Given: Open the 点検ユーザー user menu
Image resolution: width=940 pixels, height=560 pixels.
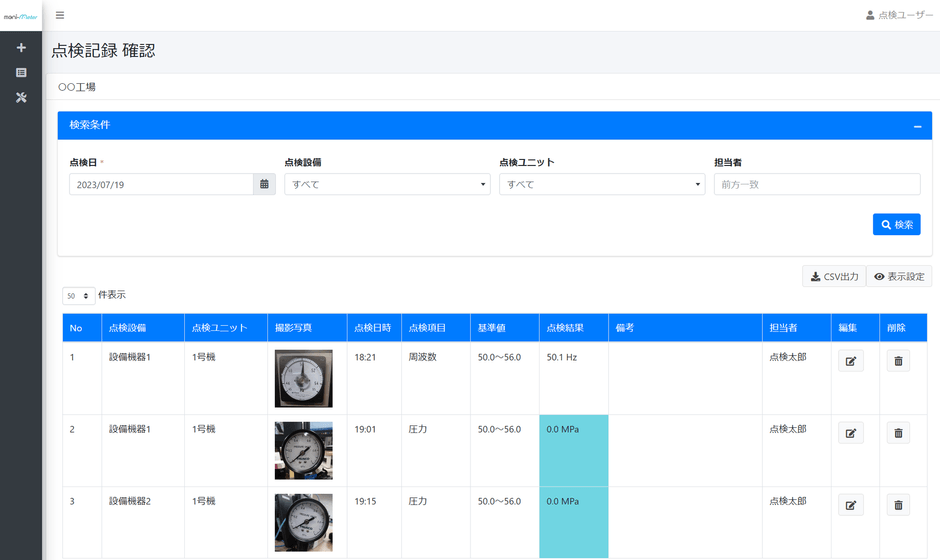Looking at the screenshot, I should point(898,15).
